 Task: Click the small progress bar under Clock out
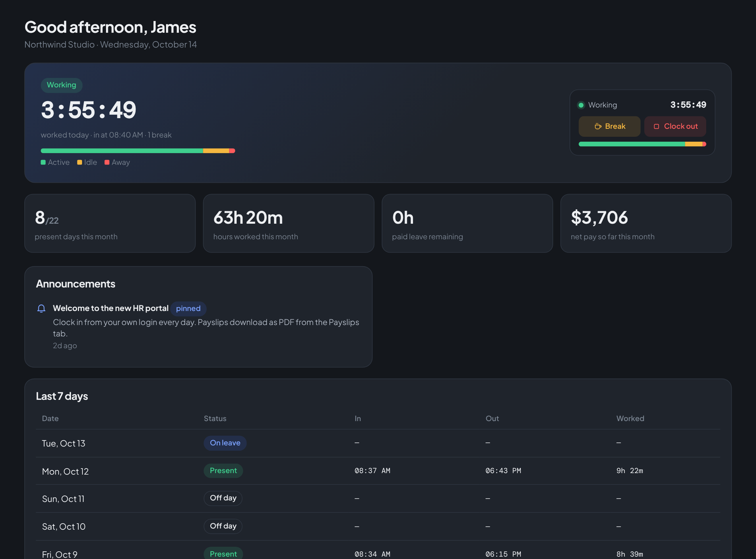coord(643,144)
